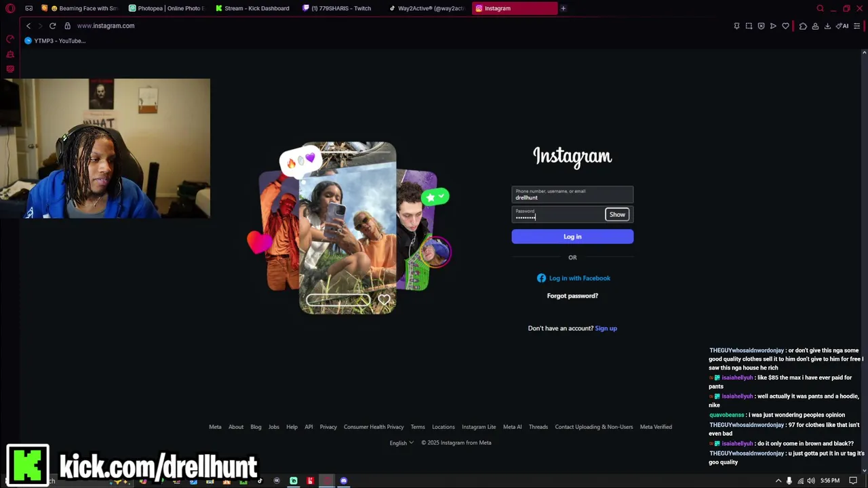Open the snapshot capture tool icon

click(x=749, y=26)
